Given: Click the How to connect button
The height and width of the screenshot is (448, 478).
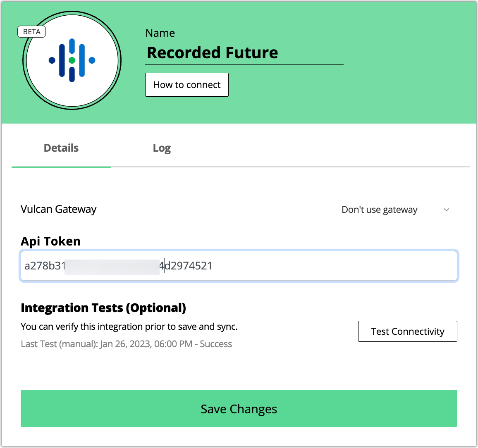Looking at the screenshot, I should (x=187, y=85).
